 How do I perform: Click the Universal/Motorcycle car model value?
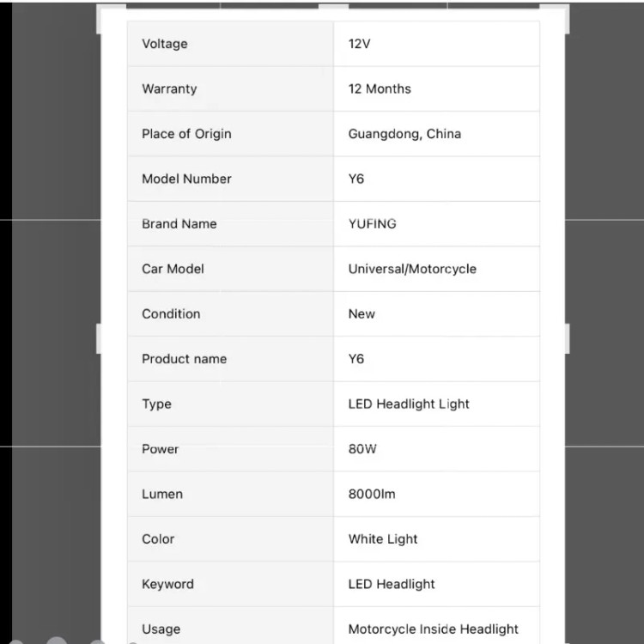click(412, 269)
